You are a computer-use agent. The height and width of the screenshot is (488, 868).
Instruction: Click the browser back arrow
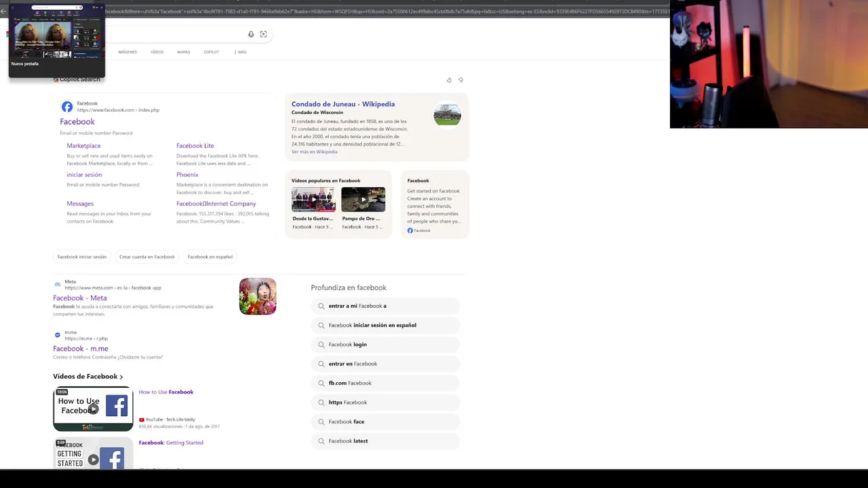[3, 12]
